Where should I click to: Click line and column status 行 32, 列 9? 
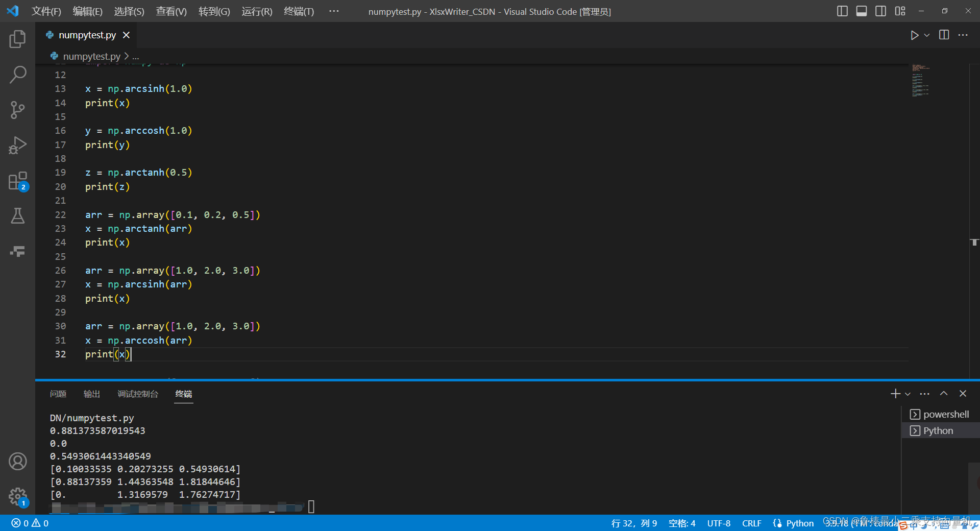[x=634, y=523]
